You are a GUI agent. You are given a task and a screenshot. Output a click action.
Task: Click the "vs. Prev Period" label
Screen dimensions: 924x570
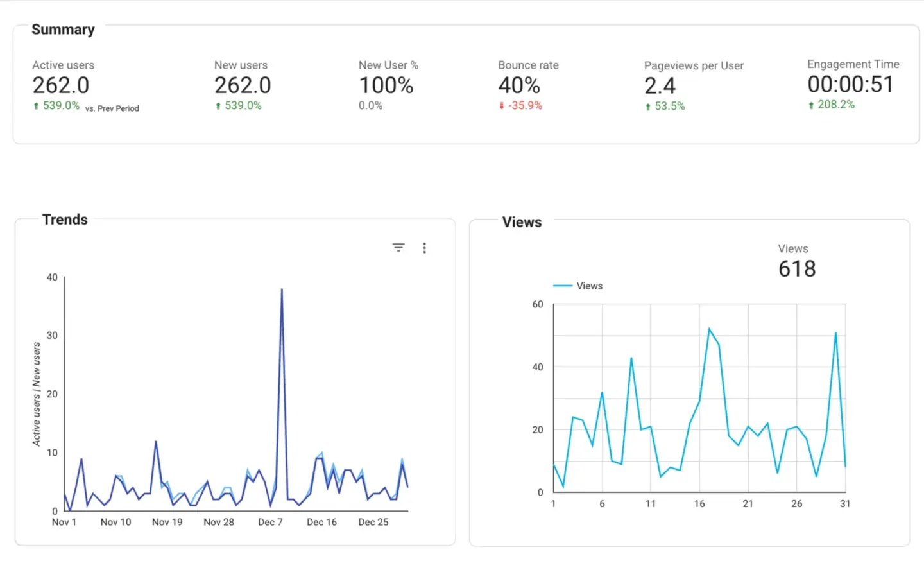coord(112,108)
